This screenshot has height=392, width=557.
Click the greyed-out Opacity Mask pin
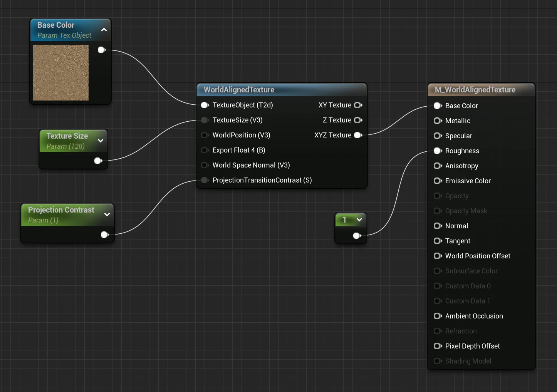[x=438, y=211]
